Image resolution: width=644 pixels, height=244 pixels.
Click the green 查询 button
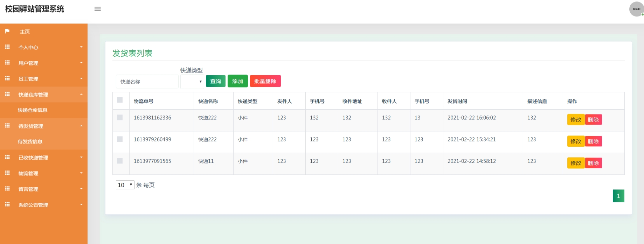click(216, 81)
